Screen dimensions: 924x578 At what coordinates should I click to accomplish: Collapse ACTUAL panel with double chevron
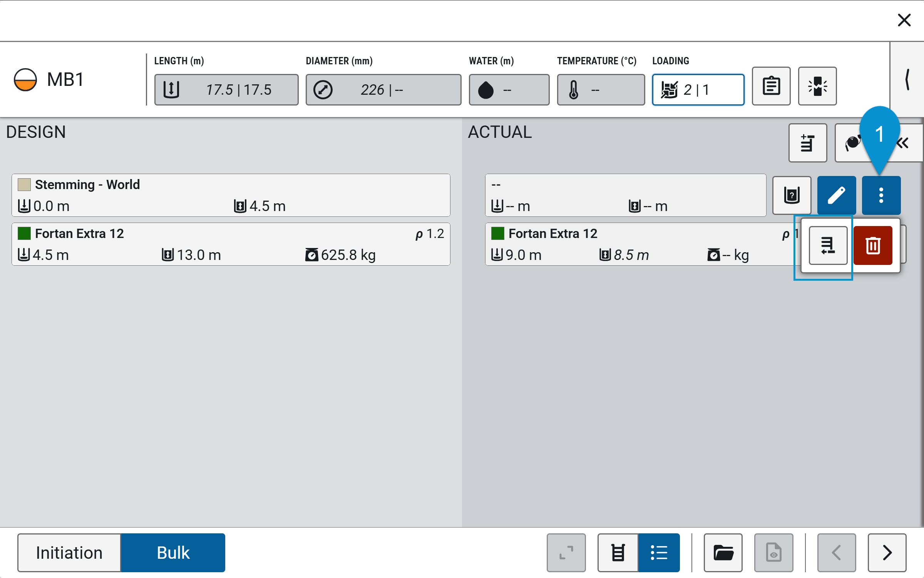coord(903,143)
